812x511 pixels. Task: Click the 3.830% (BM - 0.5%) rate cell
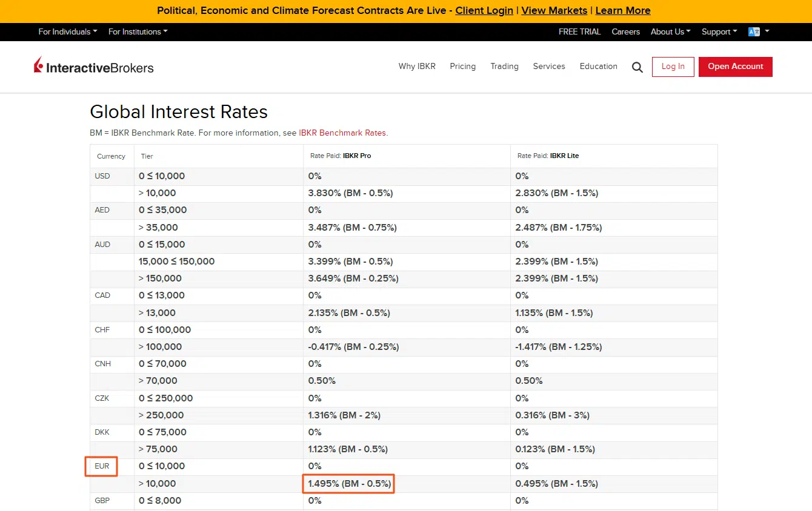[x=407, y=193]
